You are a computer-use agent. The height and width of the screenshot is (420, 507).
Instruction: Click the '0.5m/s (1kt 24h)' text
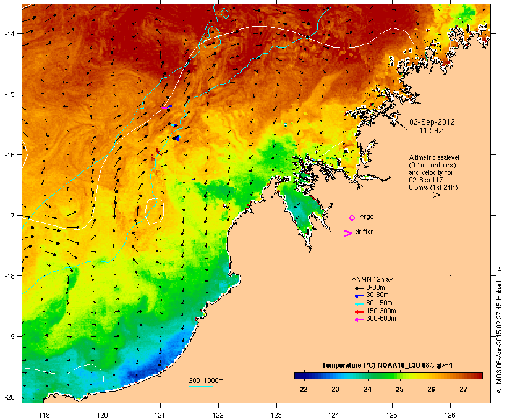(433, 187)
